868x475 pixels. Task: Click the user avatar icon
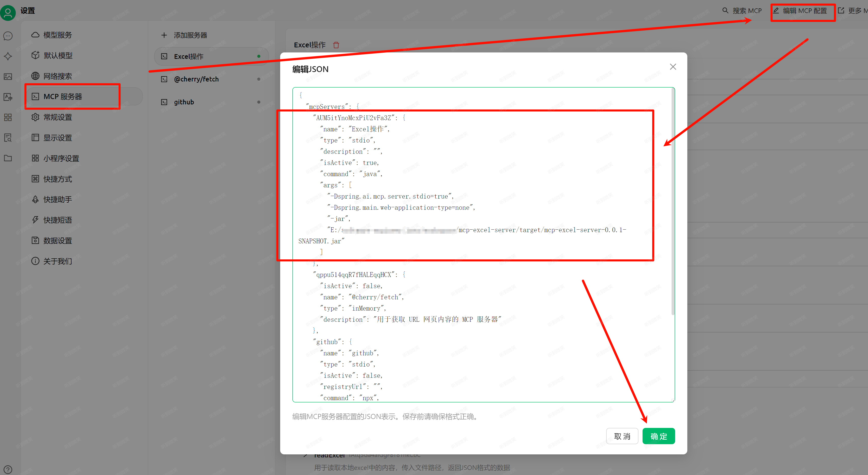tap(8, 13)
